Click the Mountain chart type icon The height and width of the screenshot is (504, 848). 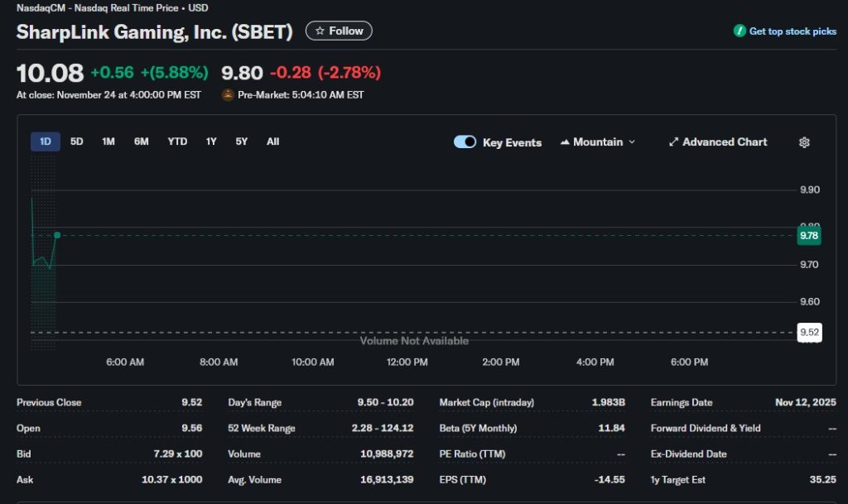(566, 142)
